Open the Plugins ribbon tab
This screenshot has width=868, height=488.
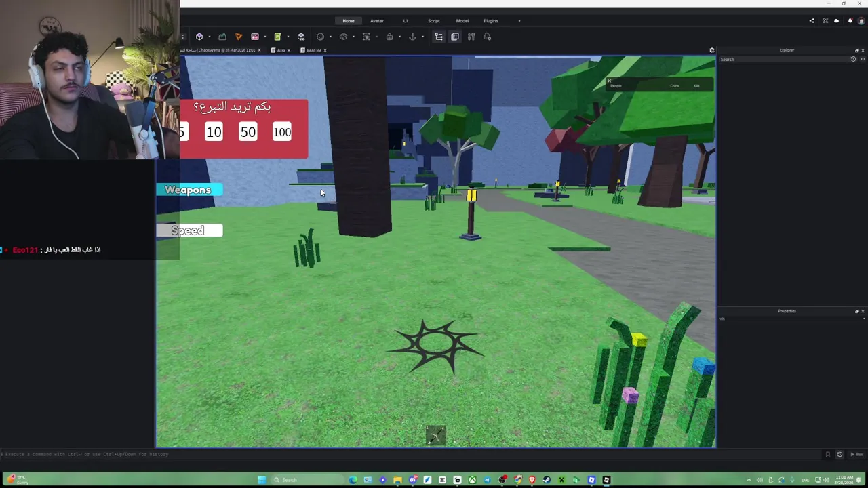pyautogui.click(x=491, y=21)
